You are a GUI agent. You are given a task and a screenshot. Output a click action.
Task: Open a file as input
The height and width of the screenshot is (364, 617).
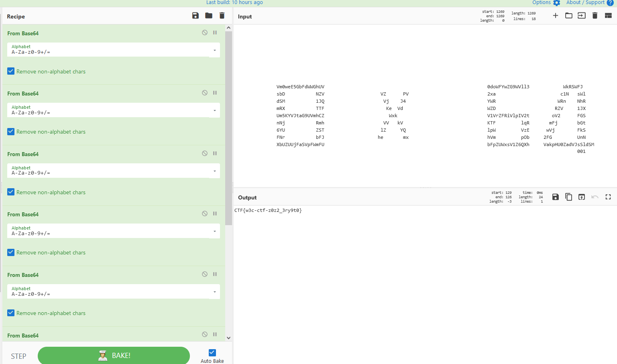click(x=582, y=16)
